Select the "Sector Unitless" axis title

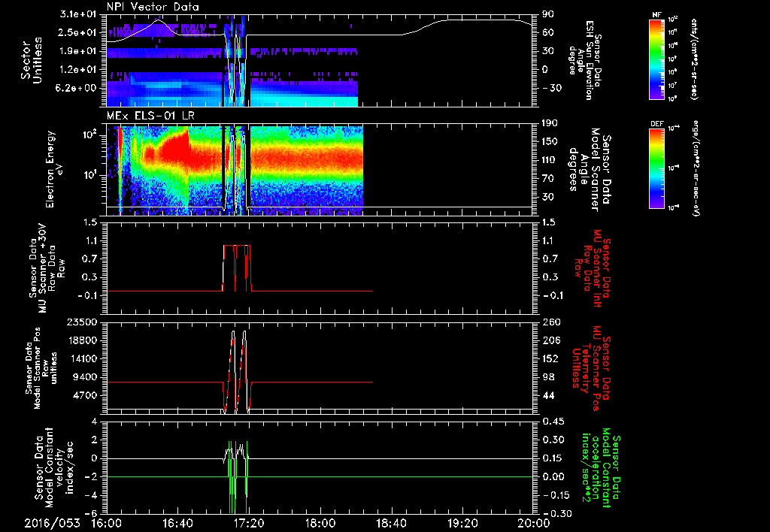tap(32, 60)
